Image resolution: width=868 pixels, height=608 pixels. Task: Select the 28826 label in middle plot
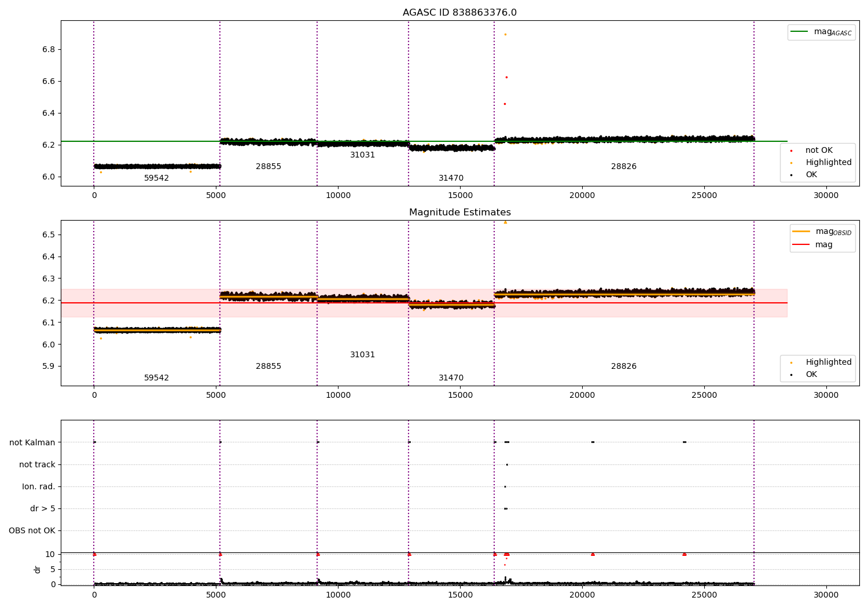[x=624, y=367]
